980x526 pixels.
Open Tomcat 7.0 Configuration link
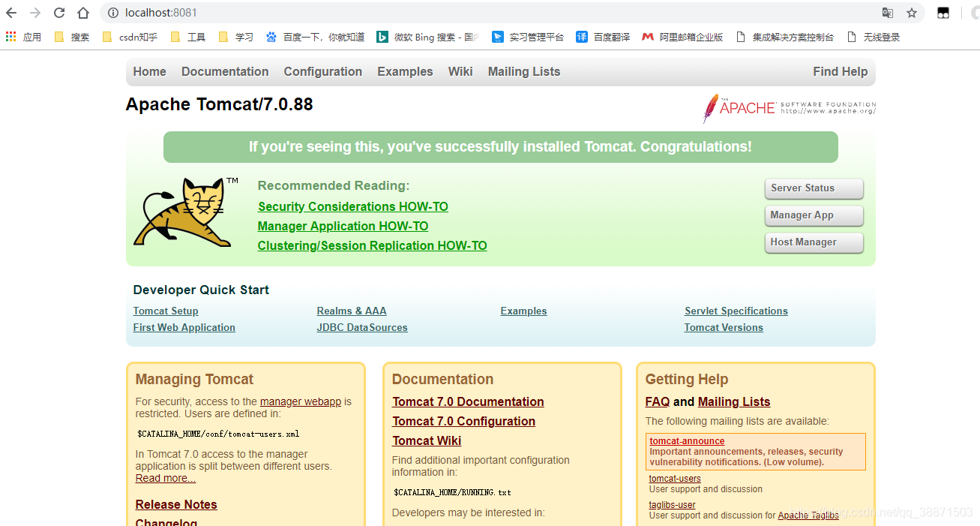(463, 421)
